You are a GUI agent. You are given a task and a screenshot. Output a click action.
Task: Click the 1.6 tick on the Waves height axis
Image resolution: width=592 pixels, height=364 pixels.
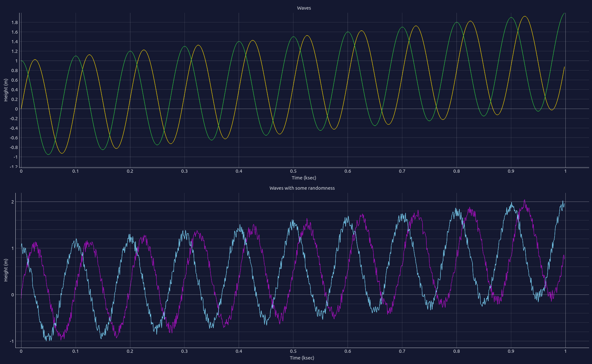14,32
